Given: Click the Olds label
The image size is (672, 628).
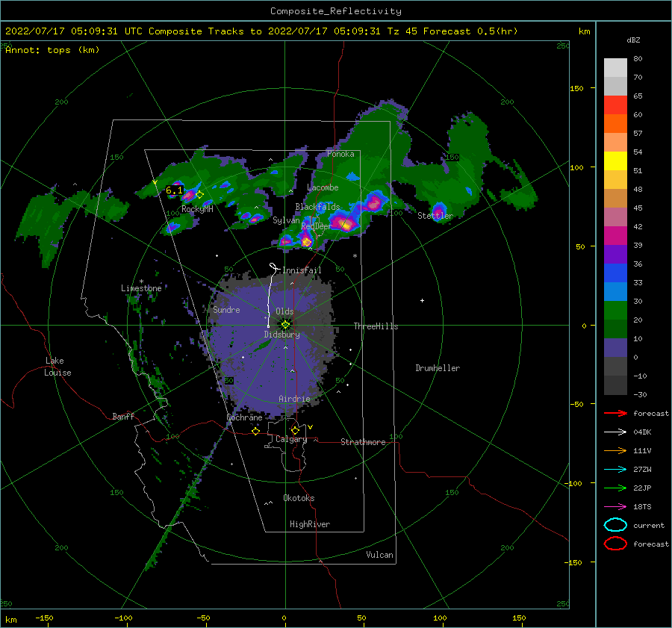Looking at the screenshot, I should (284, 311).
